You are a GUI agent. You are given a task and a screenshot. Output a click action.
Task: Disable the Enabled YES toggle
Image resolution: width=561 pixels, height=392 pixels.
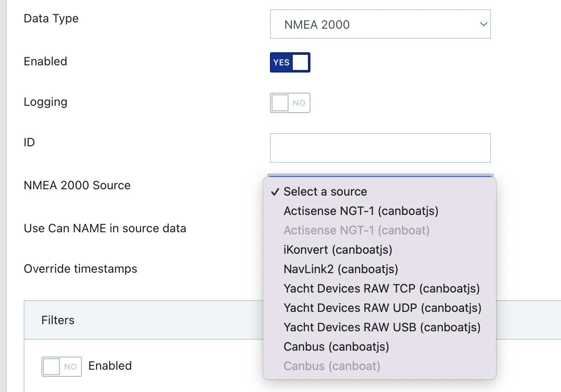(290, 62)
